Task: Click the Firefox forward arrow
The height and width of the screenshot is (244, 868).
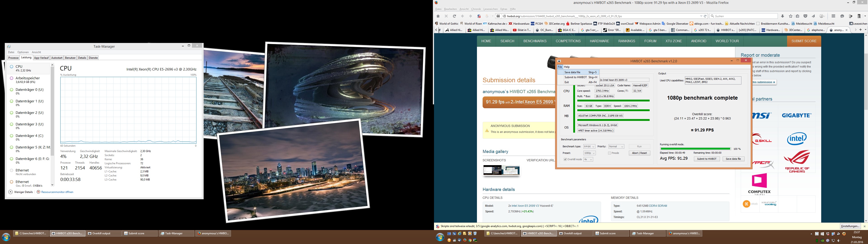Action: pos(470,16)
